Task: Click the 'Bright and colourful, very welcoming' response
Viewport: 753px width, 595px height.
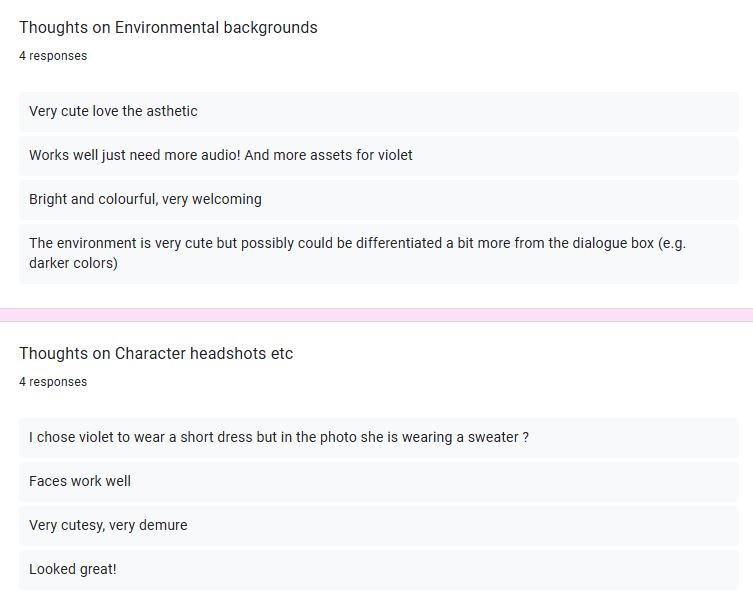Action: pyautogui.click(x=378, y=199)
